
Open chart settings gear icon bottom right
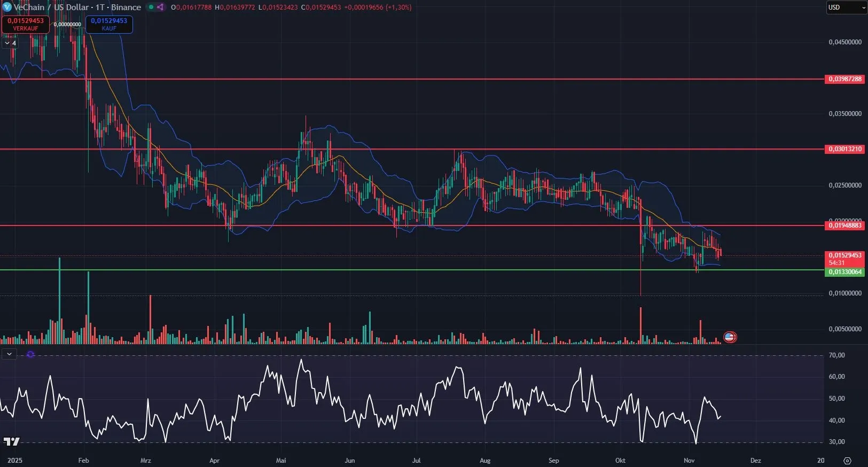coord(847,461)
